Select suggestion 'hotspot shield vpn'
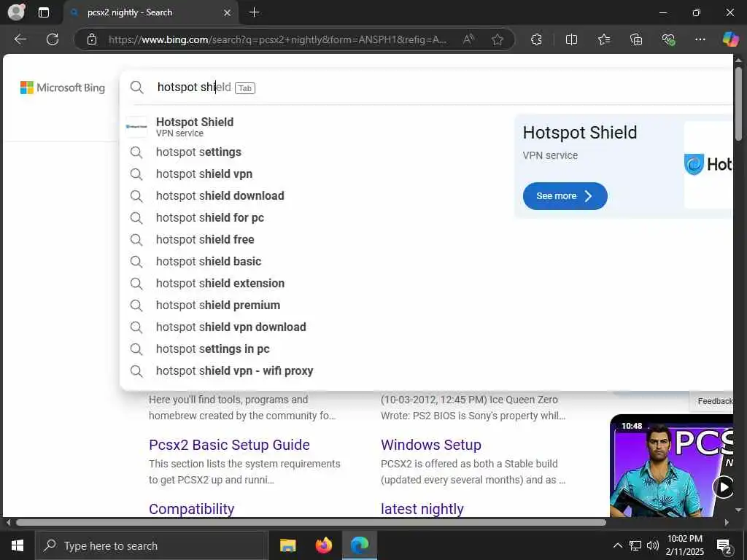 [314, 174]
